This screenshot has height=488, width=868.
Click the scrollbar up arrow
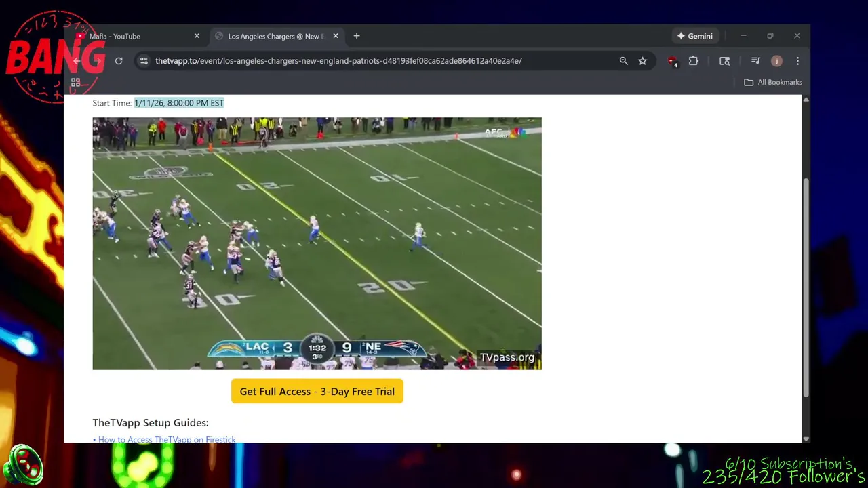[806, 100]
